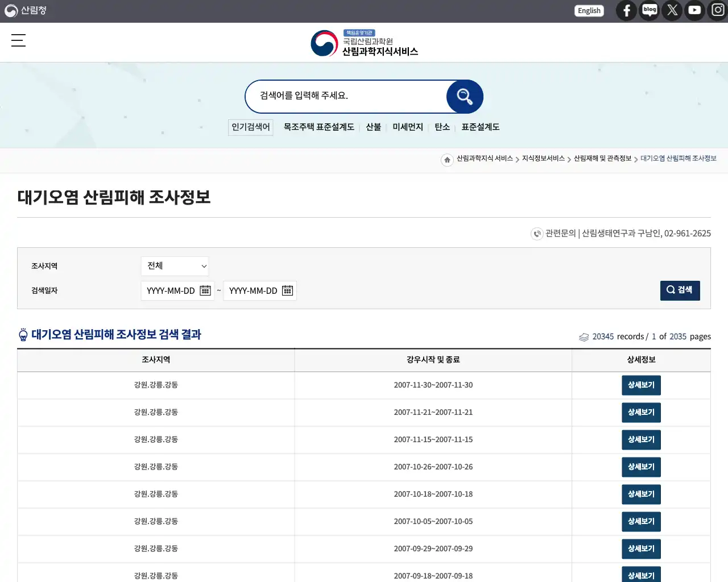Open the Instagram icon link
728x582 pixels.
[718, 10]
